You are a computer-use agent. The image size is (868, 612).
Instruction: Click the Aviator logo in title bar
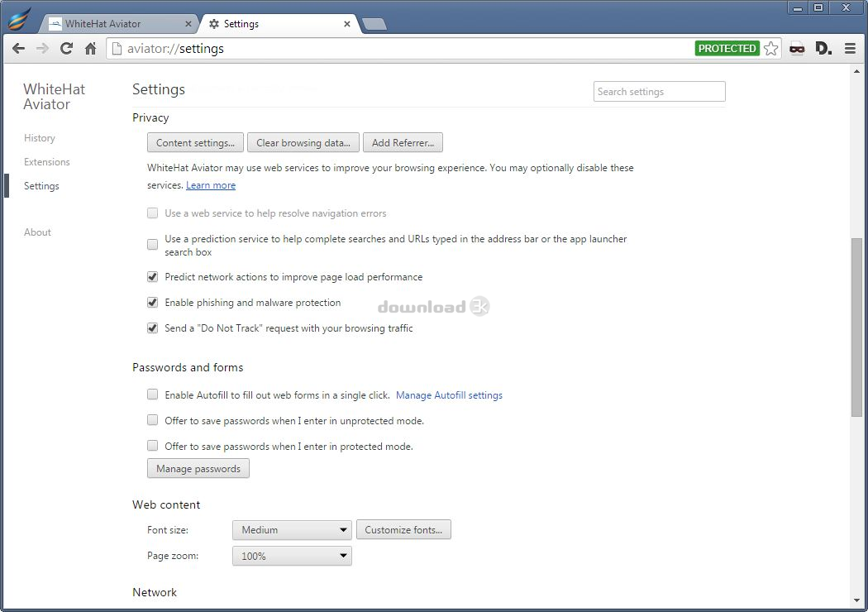(20, 19)
